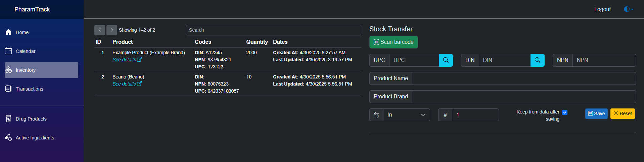Open the Transactions page
The height and width of the screenshot is (162, 644).
point(29,89)
